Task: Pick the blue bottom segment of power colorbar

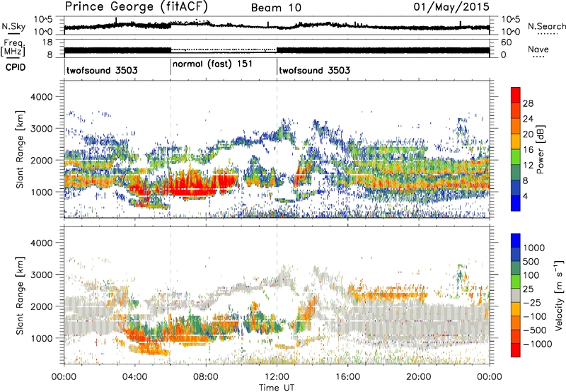Action: click(x=516, y=203)
